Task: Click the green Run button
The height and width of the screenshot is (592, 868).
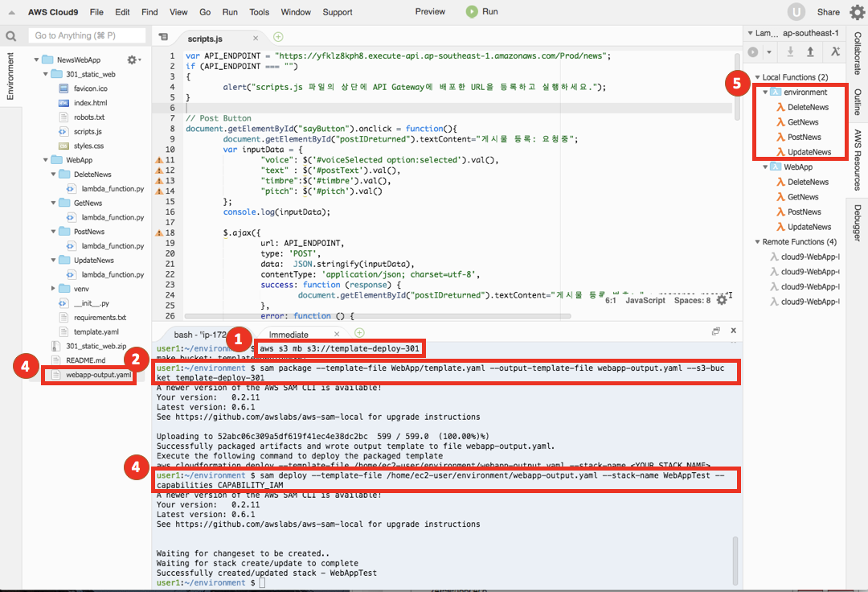Action: (481, 11)
